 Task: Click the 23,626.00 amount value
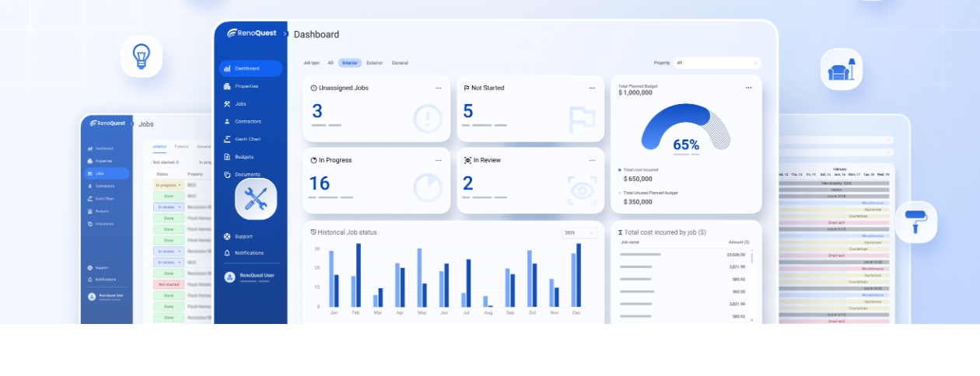[x=736, y=254]
